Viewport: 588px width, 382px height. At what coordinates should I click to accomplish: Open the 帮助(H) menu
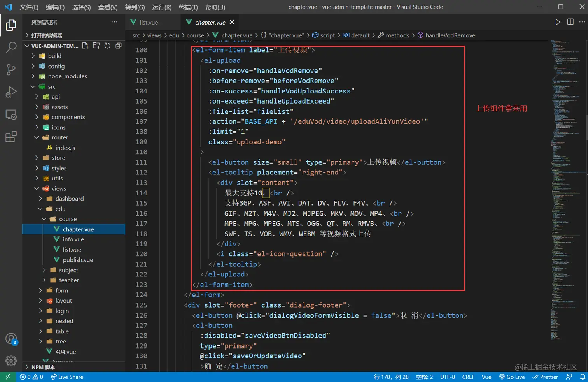(x=215, y=7)
